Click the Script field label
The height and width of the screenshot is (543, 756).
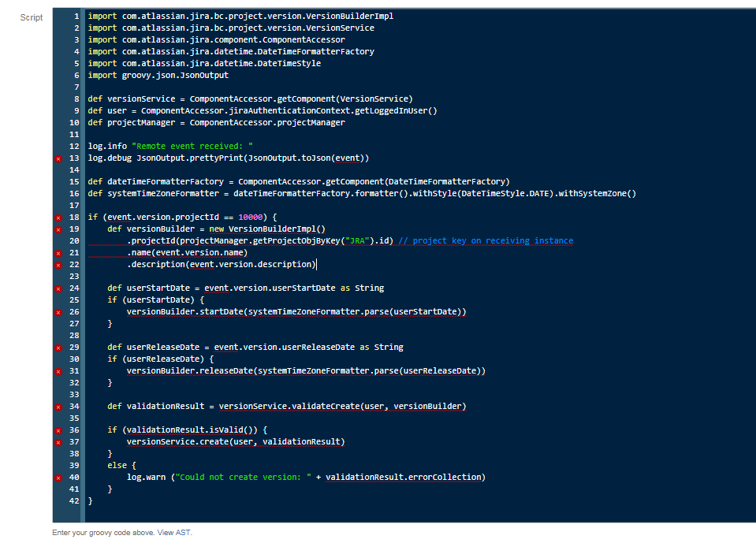pyautogui.click(x=32, y=17)
